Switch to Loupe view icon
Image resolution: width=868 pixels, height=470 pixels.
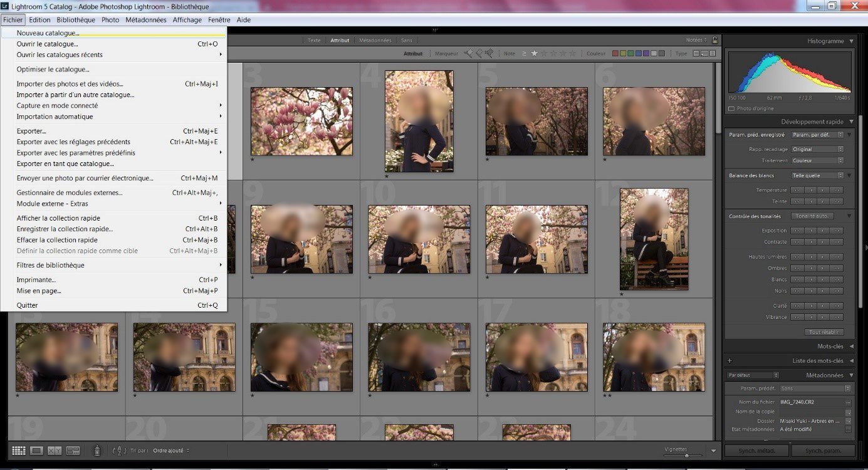pos(37,451)
